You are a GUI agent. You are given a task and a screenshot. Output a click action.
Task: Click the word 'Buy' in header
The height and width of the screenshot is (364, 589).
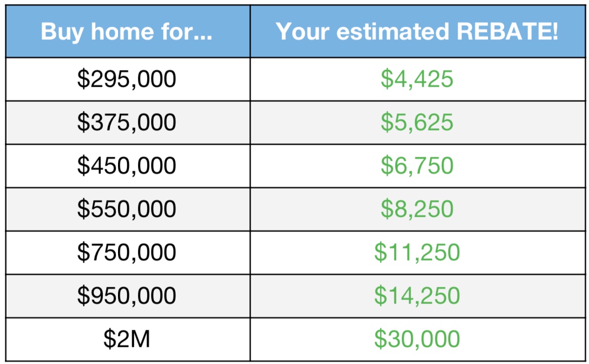coord(62,32)
